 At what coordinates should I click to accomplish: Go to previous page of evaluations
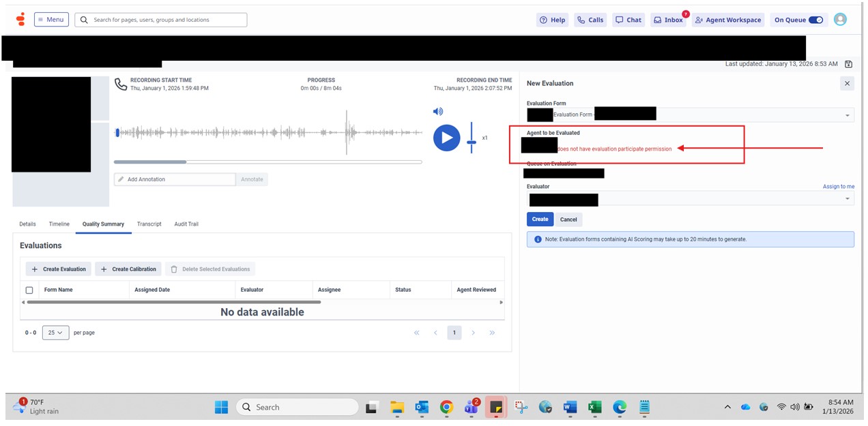pyautogui.click(x=435, y=333)
